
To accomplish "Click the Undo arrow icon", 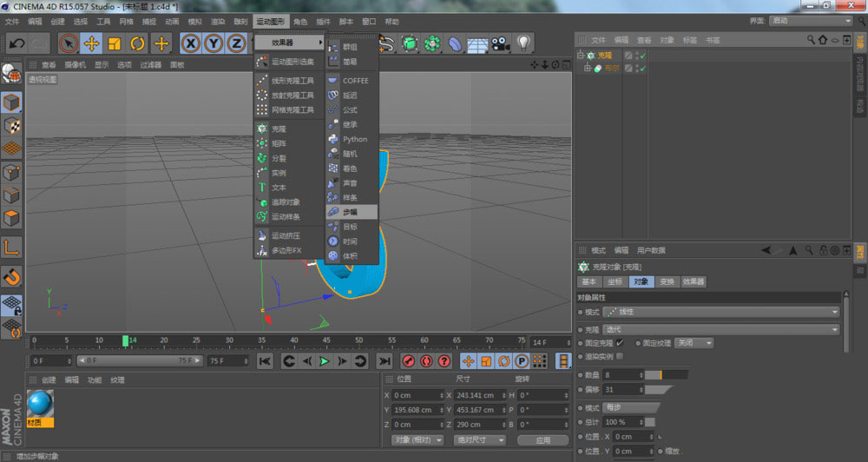I will pos(16,43).
